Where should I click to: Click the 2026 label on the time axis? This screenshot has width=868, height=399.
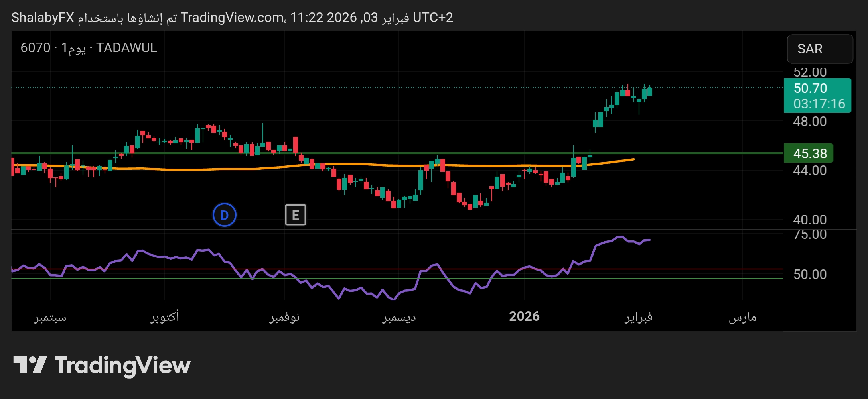point(524,316)
